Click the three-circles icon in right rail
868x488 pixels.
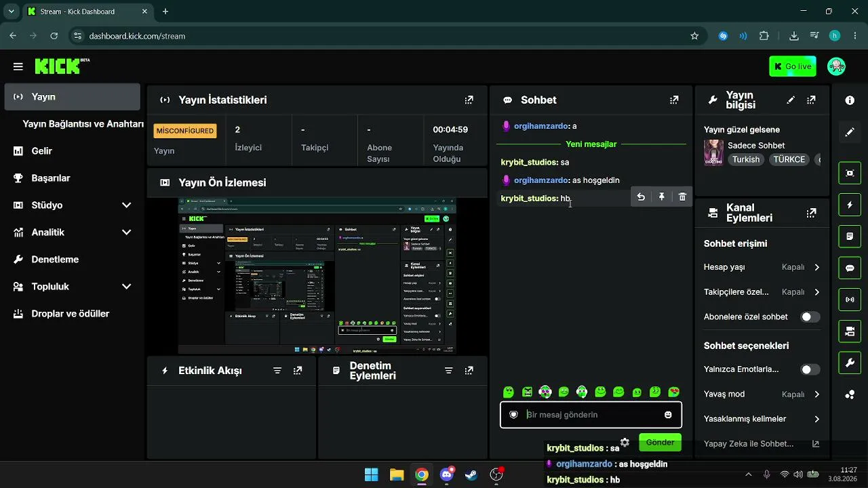click(850, 395)
